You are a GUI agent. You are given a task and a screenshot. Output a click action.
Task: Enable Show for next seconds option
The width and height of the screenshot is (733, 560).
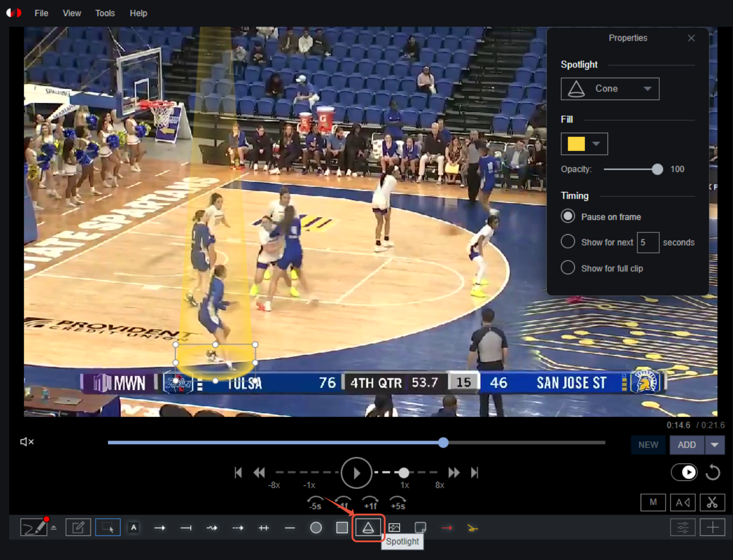[x=568, y=242]
